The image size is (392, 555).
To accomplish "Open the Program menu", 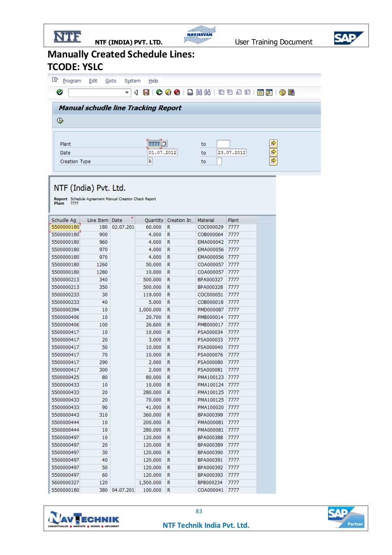I will [x=72, y=81].
